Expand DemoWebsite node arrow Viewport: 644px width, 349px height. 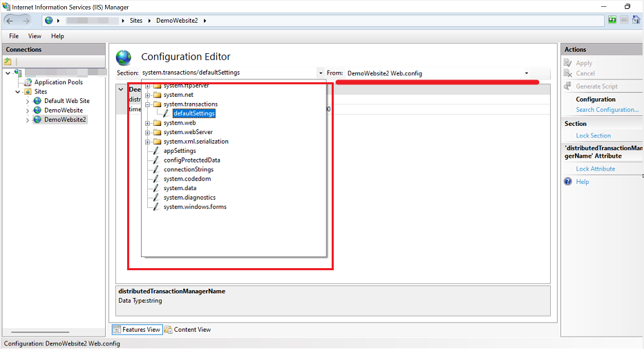point(28,111)
